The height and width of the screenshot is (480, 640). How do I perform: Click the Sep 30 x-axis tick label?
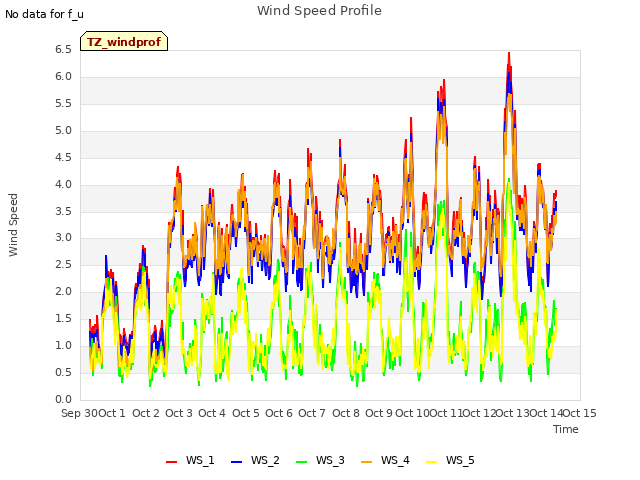click(x=80, y=413)
